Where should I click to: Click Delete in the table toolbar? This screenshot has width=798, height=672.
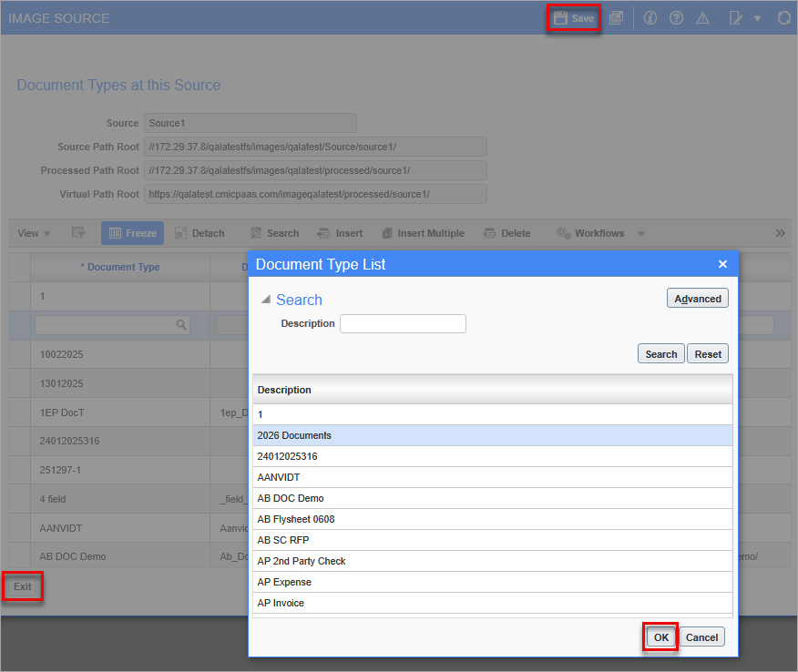click(x=506, y=233)
